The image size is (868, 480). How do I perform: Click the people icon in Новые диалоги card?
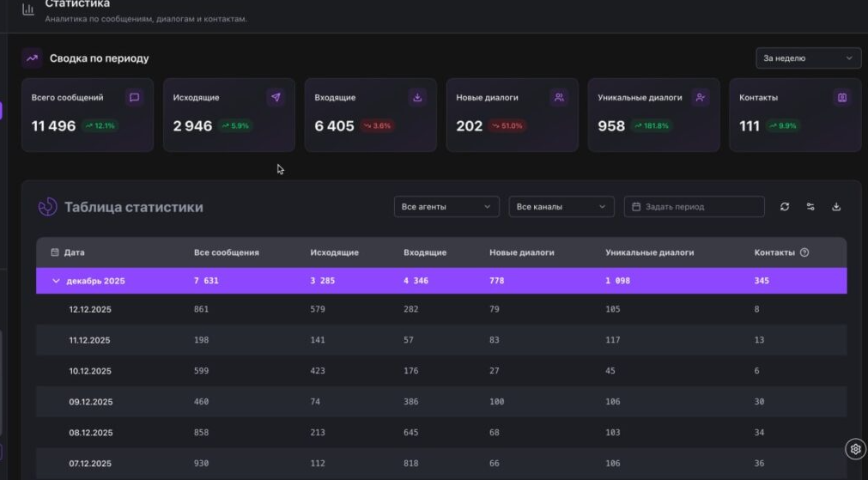click(559, 98)
